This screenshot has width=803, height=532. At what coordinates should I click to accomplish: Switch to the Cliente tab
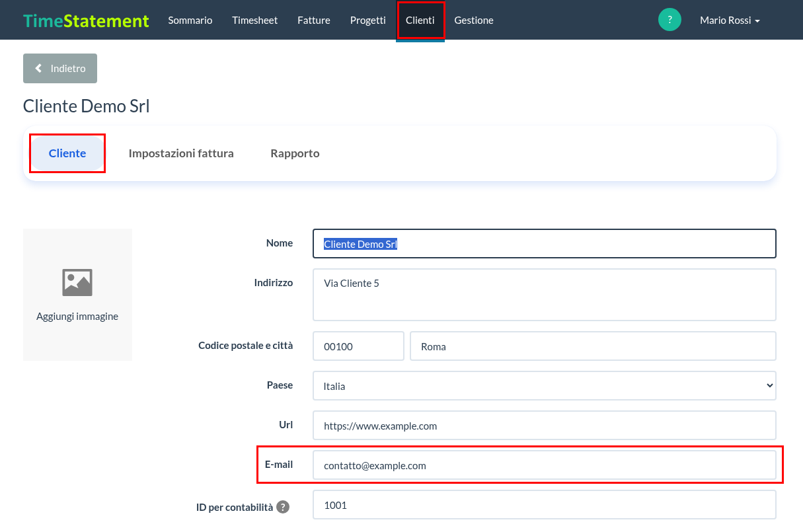[x=67, y=153]
